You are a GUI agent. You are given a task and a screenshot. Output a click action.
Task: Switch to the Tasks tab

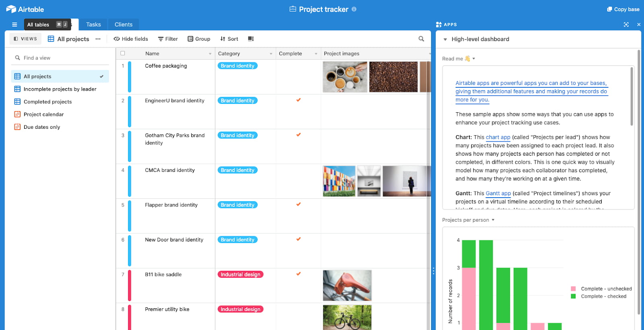[93, 25]
